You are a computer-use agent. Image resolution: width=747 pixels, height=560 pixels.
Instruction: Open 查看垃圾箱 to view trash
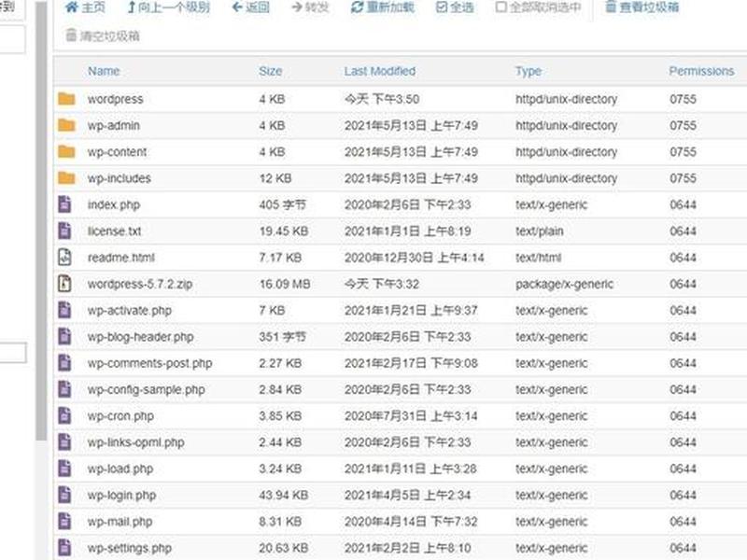[x=642, y=7]
